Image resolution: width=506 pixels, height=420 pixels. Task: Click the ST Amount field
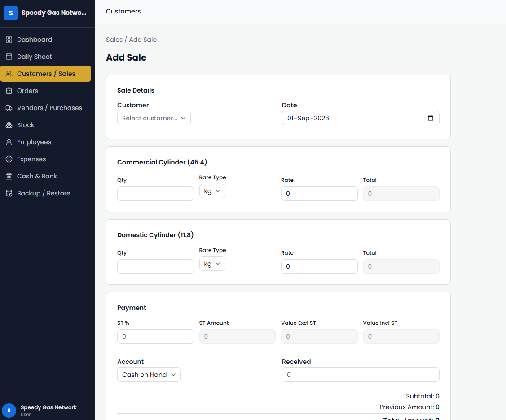tap(237, 336)
